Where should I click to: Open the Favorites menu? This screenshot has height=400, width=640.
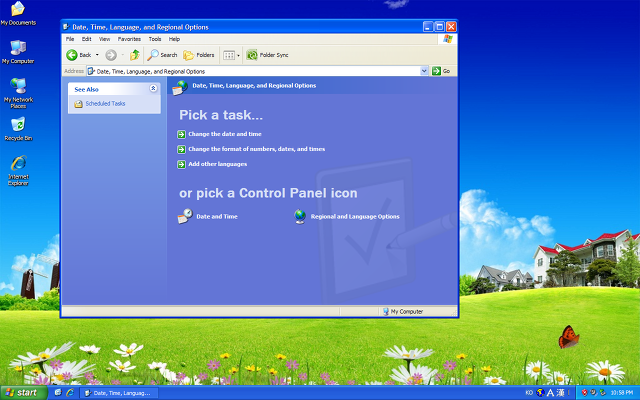[x=129, y=39]
